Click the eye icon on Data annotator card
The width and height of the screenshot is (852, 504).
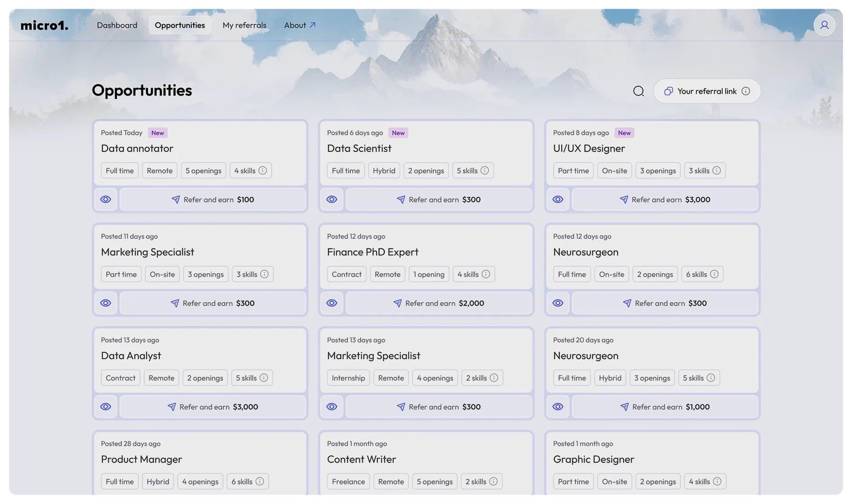106,199
